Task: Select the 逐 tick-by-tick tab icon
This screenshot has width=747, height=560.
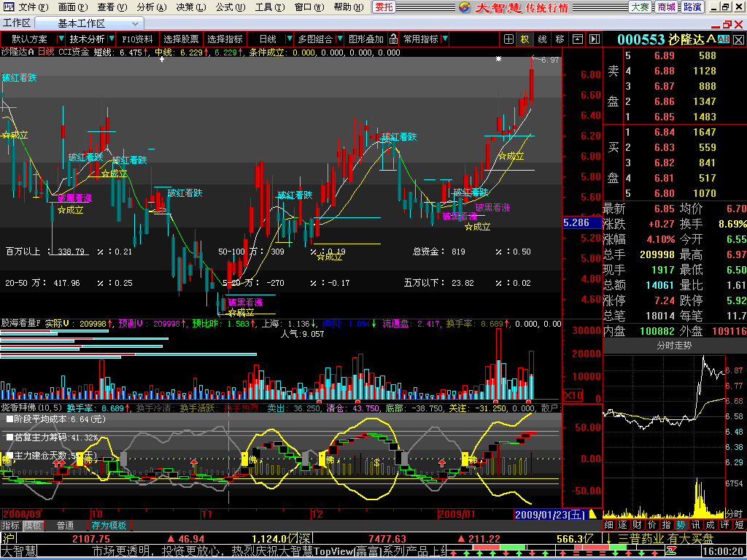Action: point(623,525)
